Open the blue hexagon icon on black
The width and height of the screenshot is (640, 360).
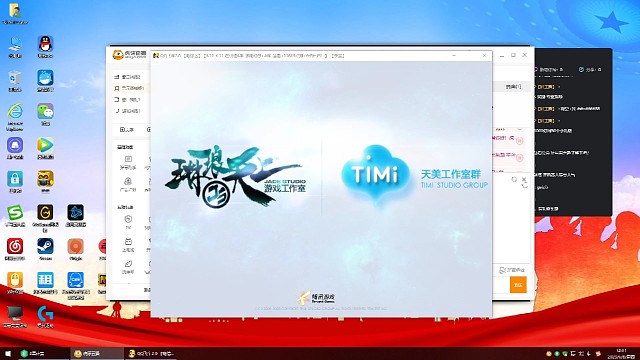click(x=76, y=213)
